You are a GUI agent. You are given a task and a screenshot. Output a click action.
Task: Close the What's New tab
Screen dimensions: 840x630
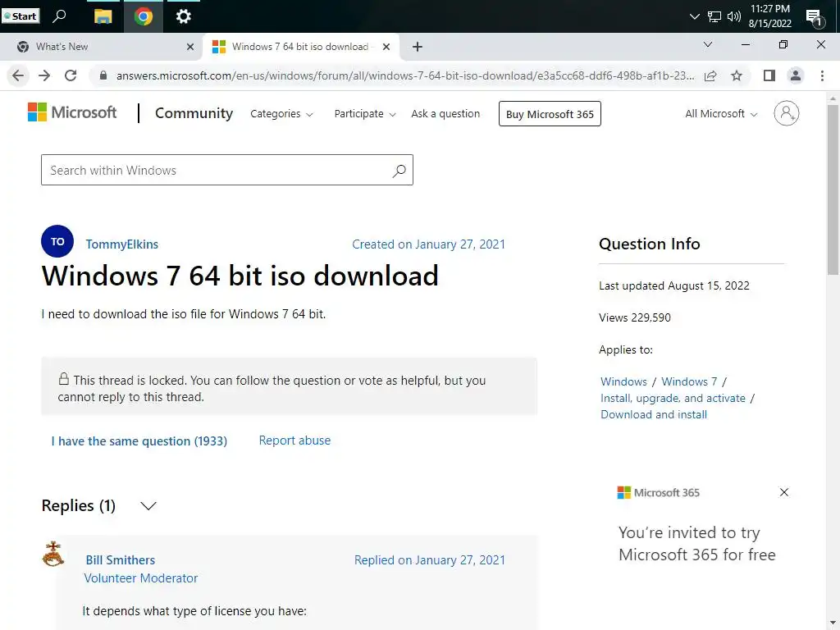click(x=190, y=47)
